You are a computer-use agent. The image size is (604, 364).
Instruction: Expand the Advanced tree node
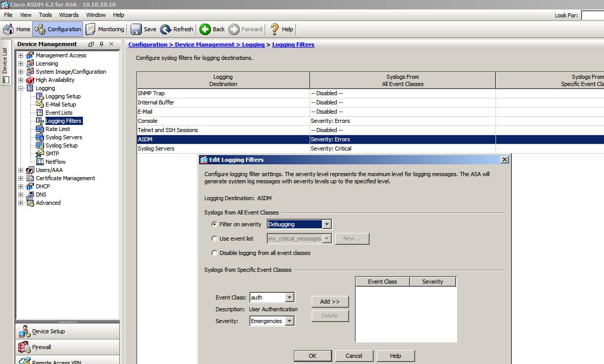coord(21,203)
